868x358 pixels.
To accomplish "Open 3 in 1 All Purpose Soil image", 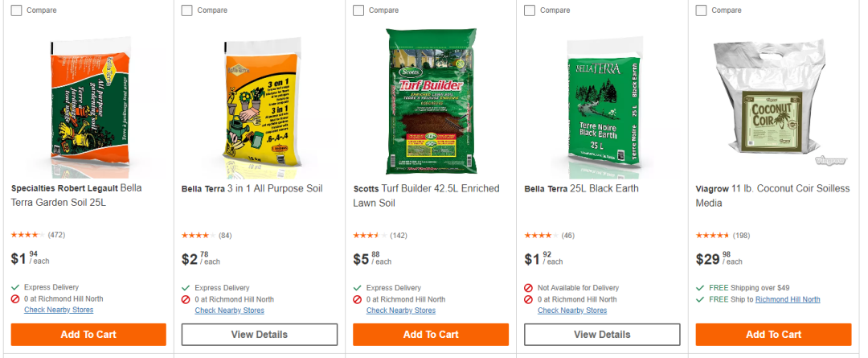I will tap(259, 101).
